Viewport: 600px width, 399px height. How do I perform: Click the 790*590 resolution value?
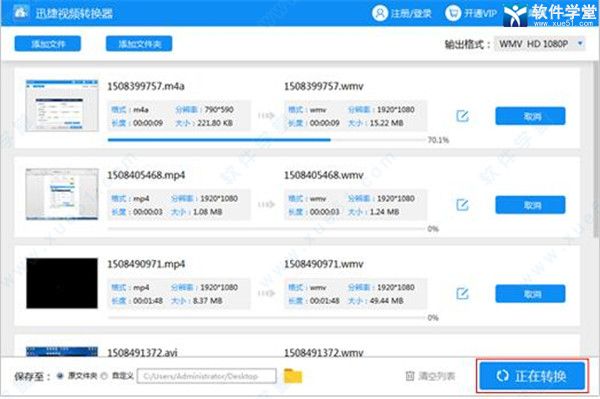click(219, 109)
